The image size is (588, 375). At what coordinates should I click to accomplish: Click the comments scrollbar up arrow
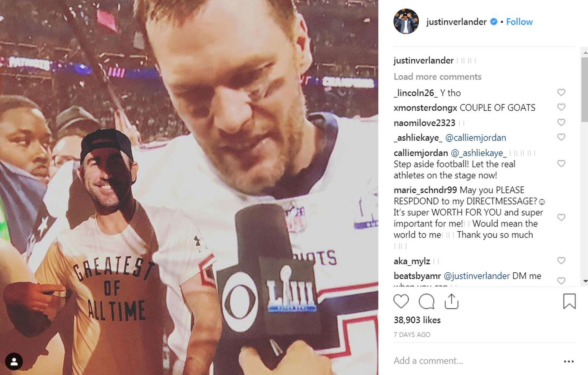point(585,53)
